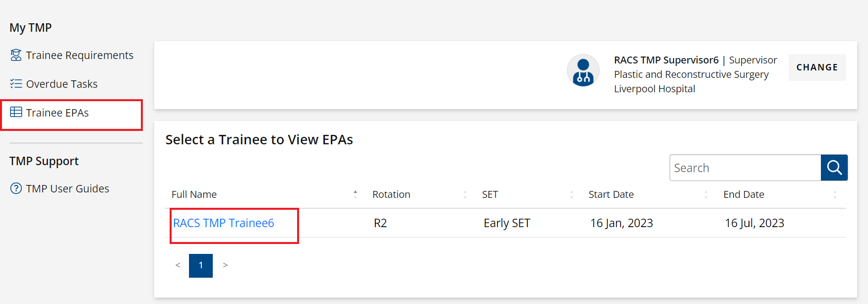Viewport: 868px width, 304px height.
Task: Click the supervisor doctor avatar icon
Action: [583, 70]
